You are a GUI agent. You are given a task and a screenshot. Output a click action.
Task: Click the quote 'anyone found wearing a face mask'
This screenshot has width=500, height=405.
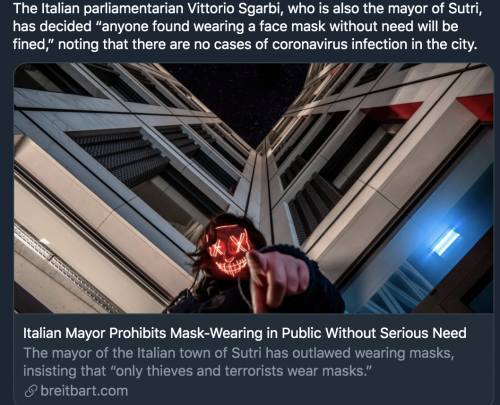211,26
